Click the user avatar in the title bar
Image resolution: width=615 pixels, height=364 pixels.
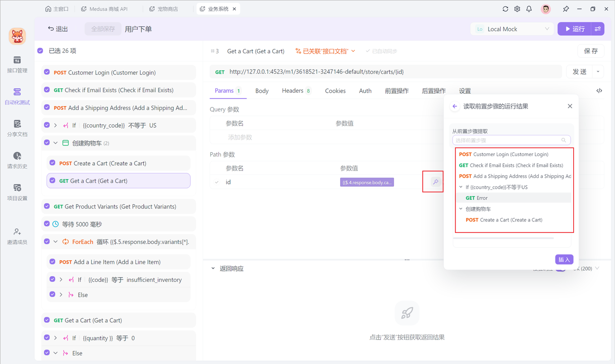click(546, 9)
